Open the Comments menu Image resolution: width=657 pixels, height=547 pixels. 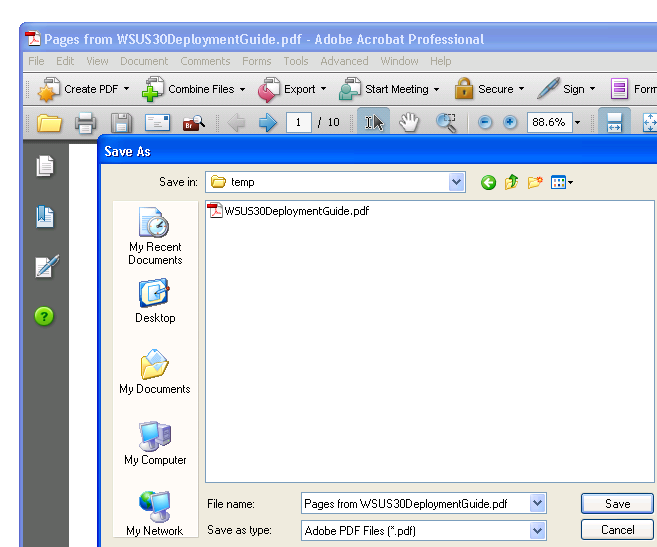(205, 61)
